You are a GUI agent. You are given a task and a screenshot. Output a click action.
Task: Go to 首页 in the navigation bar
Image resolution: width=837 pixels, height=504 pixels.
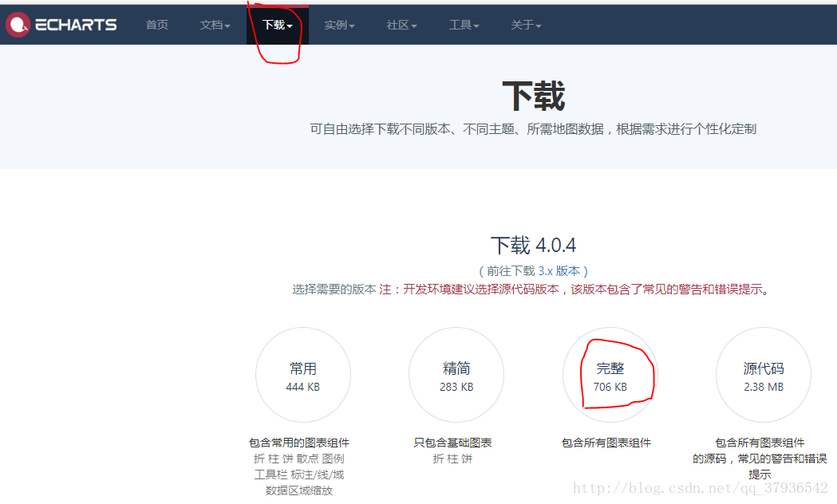157,25
